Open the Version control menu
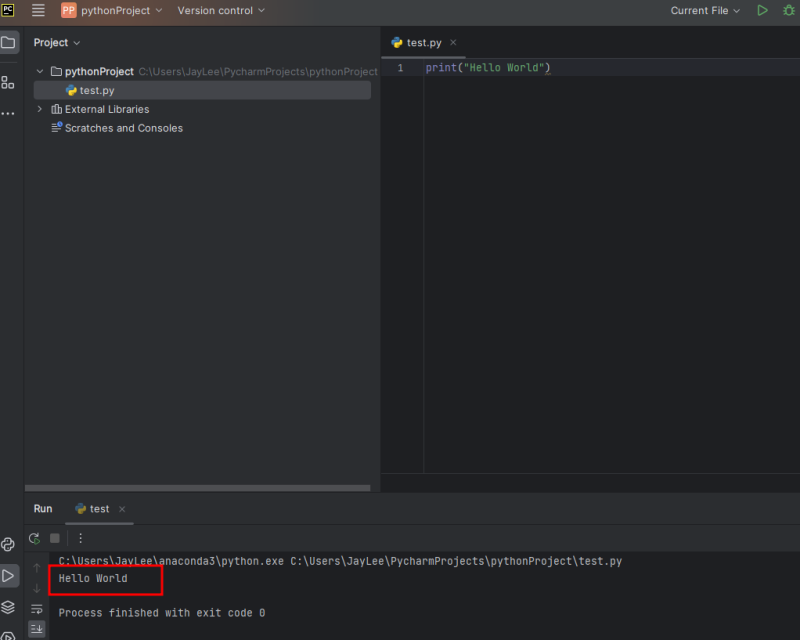The width and height of the screenshot is (800, 640). pos(215,10)
